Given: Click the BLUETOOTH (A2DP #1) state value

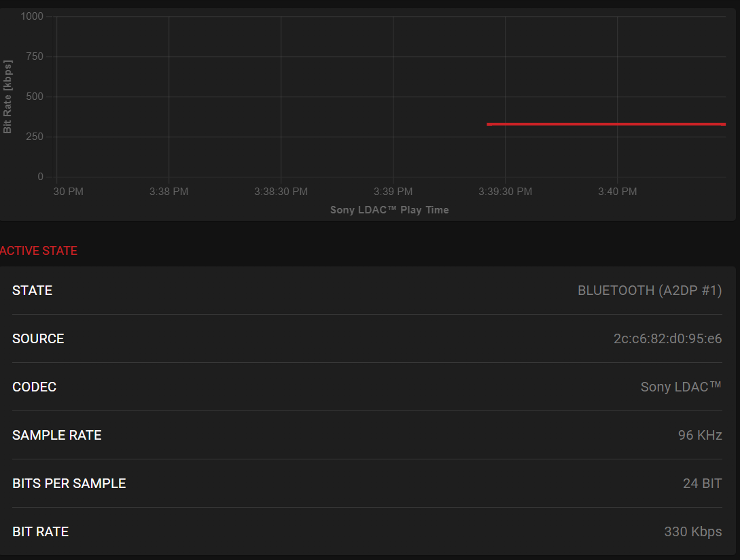Looking at the screenshot, I should pos(649,291).
